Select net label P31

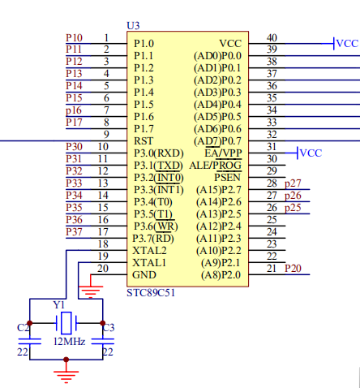tap(74, 159)
